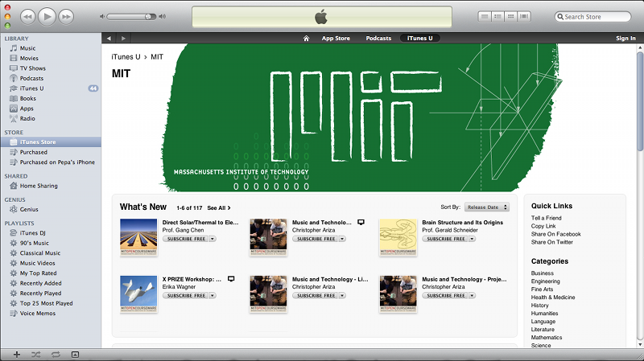Screen dimensions: 644x361
Task: Switch to album list view icon
Action: pyautogui.click(x=497, y=16)
